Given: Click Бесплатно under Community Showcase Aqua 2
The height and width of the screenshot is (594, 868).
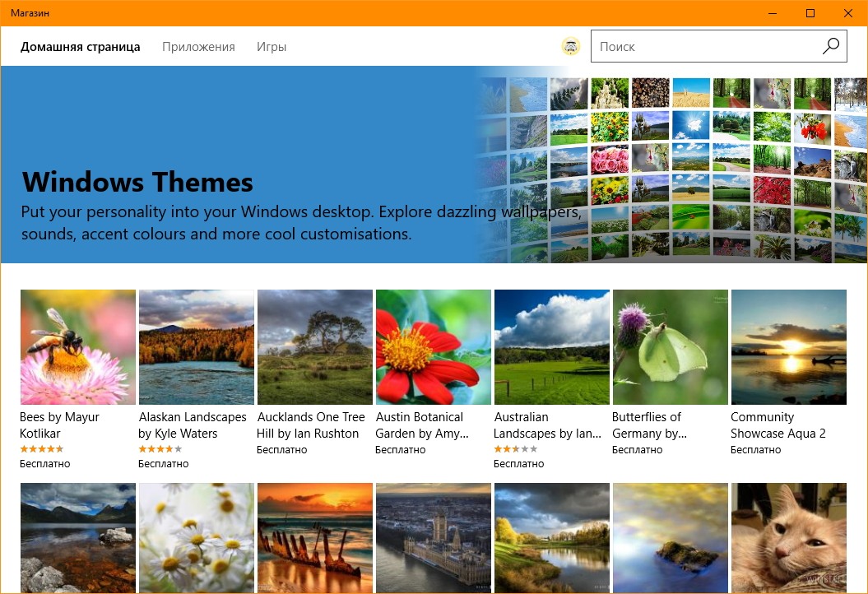Looking at the screenshot, I should [755, 450].
